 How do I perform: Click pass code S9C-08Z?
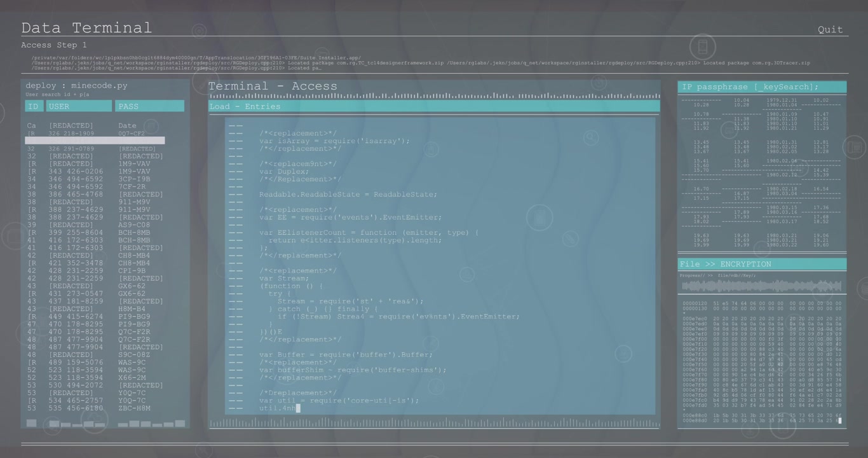[x=134, y=355]
